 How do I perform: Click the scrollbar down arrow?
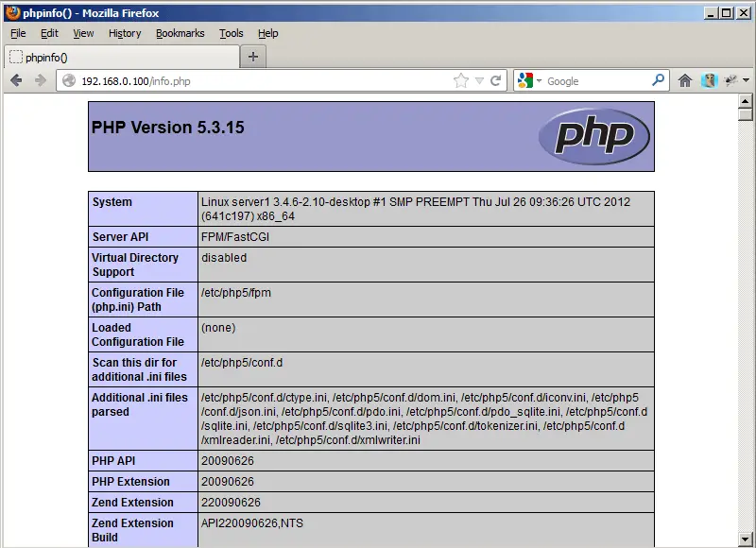(746, 539)
